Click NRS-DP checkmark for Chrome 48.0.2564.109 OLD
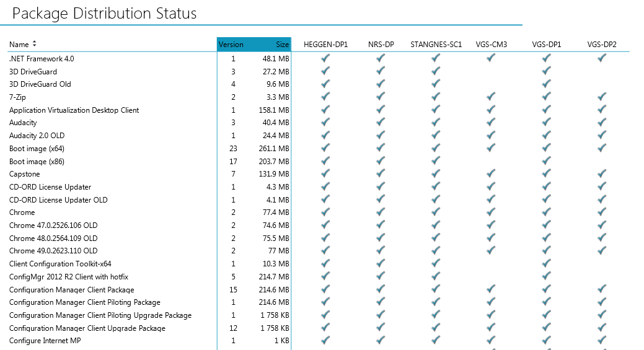The height and width of the screenshot is (350, 644). (381, 238)
